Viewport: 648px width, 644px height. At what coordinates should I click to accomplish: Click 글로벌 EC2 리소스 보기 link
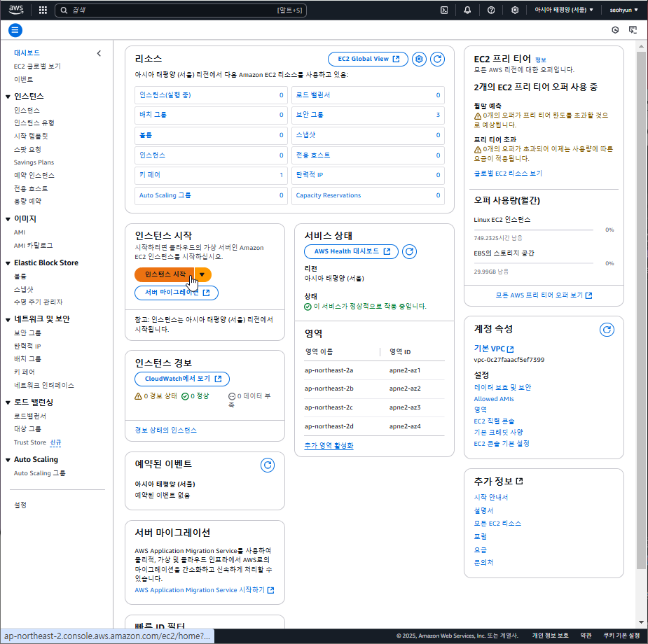click(508, 174)
